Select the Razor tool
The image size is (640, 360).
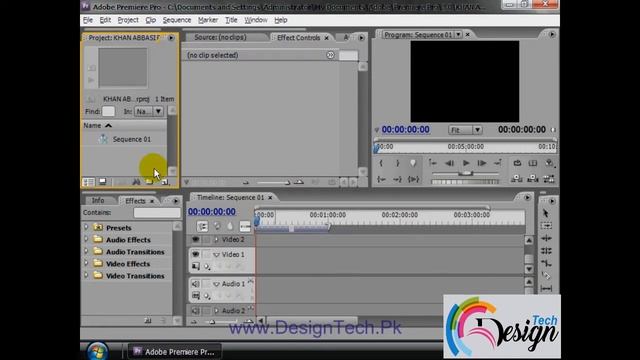tap(546, 276)
